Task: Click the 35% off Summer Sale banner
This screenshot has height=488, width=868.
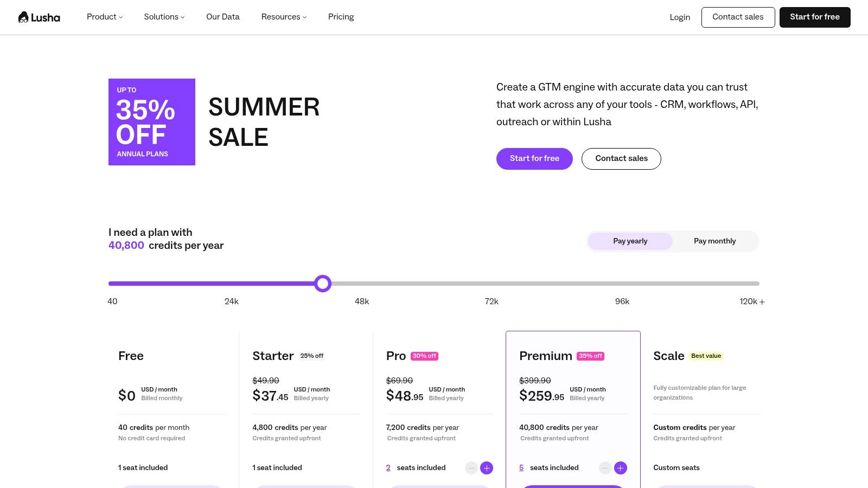Action: (x=152, y=122)
